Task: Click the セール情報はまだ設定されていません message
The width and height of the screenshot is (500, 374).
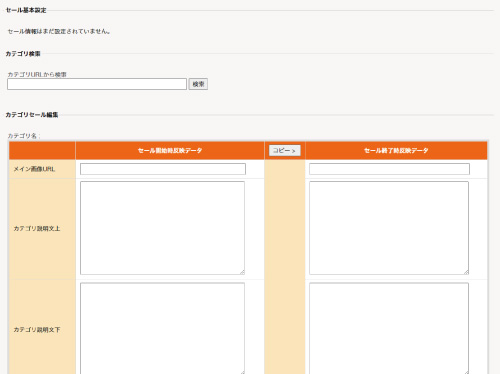Action: tap(59, 31)
